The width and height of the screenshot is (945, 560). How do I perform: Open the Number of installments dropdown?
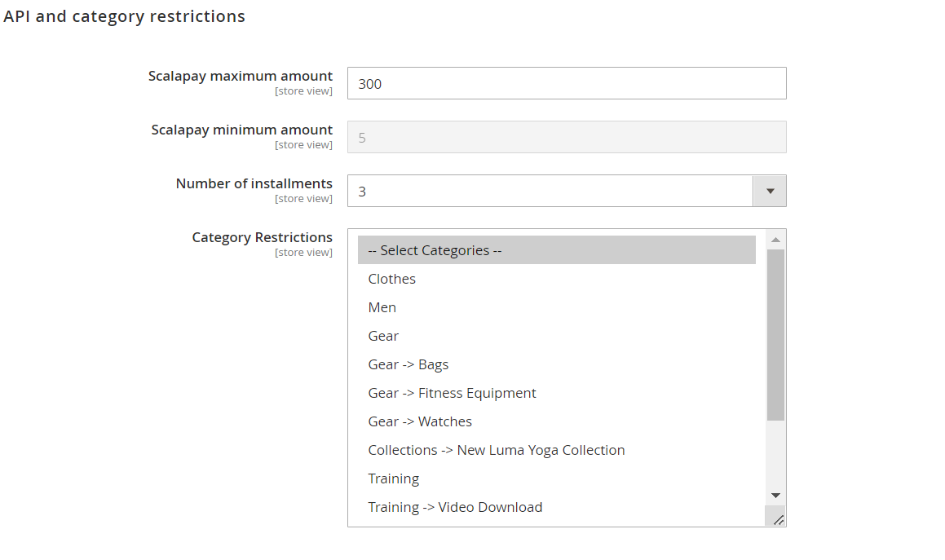click(x=550, y=191)
